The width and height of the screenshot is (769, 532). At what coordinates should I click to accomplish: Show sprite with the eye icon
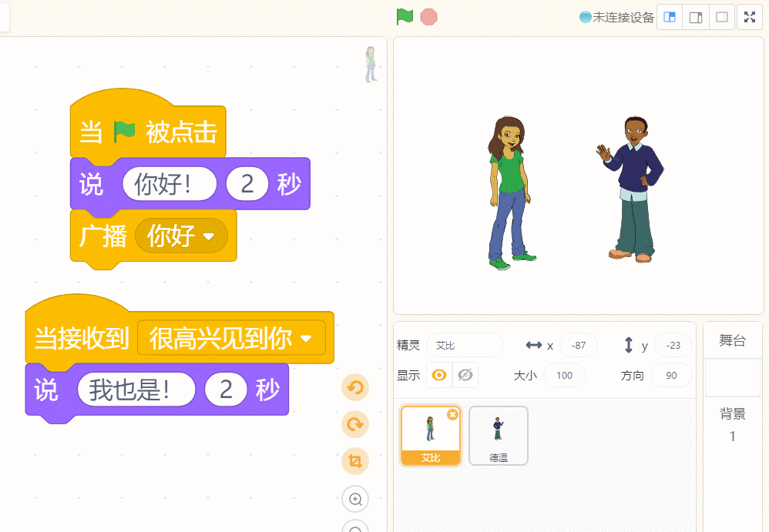(x=439, y=375)
